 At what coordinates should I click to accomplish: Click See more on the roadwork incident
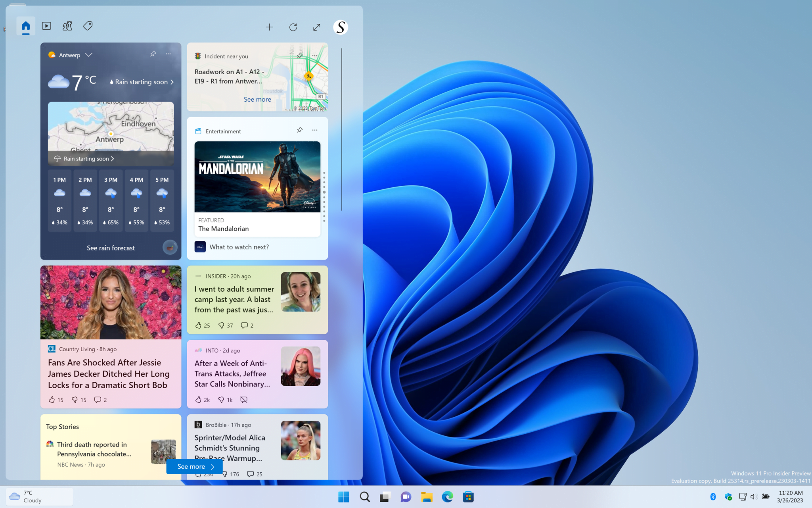(x=257, y=99)
